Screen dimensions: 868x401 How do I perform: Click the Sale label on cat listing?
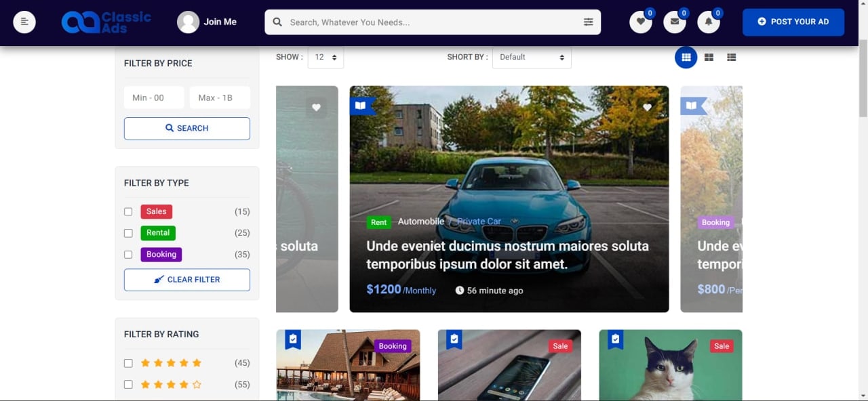pos(722,346)
